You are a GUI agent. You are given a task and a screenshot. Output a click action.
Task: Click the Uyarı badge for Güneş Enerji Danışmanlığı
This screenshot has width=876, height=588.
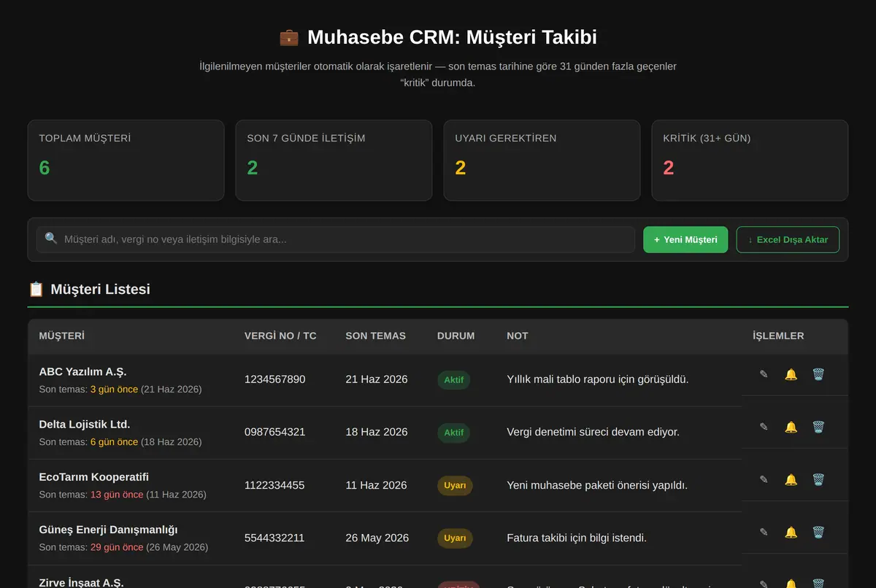click(455, 538)
